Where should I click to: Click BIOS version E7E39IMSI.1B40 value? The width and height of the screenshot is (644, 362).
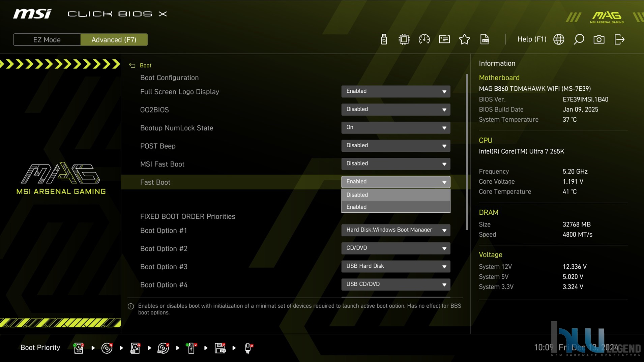click(585, 99)
